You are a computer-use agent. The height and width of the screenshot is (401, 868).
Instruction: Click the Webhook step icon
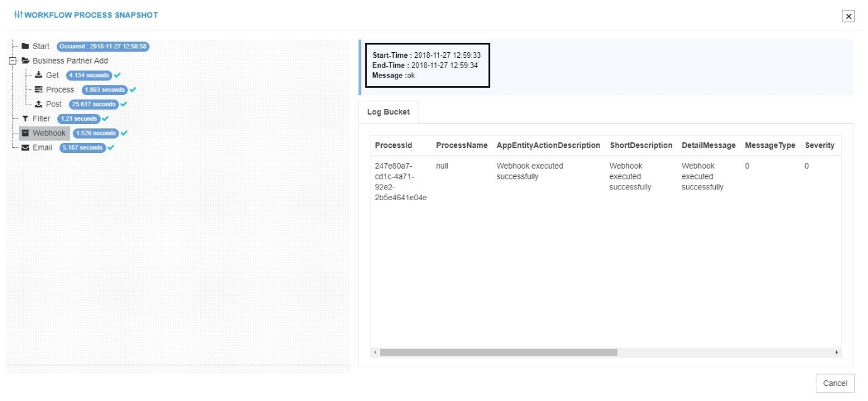26,133
